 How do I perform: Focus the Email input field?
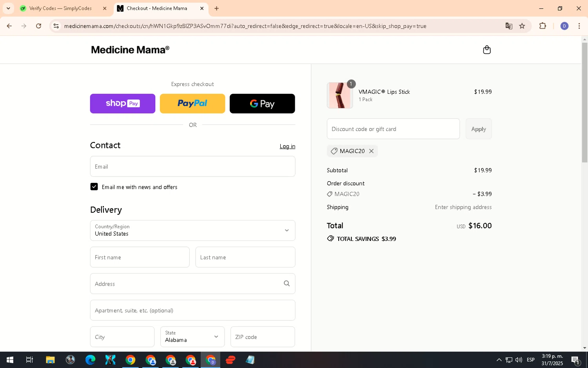pos(192,166)
